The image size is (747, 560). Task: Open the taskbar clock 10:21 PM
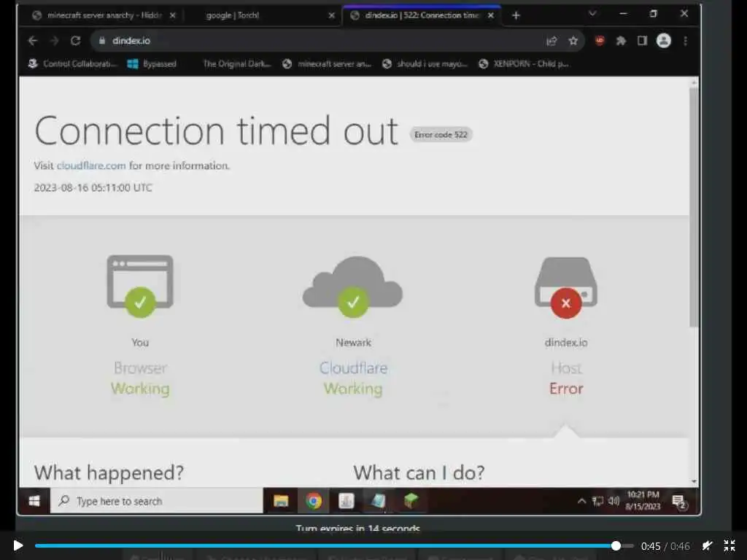(x=643, y=501)
